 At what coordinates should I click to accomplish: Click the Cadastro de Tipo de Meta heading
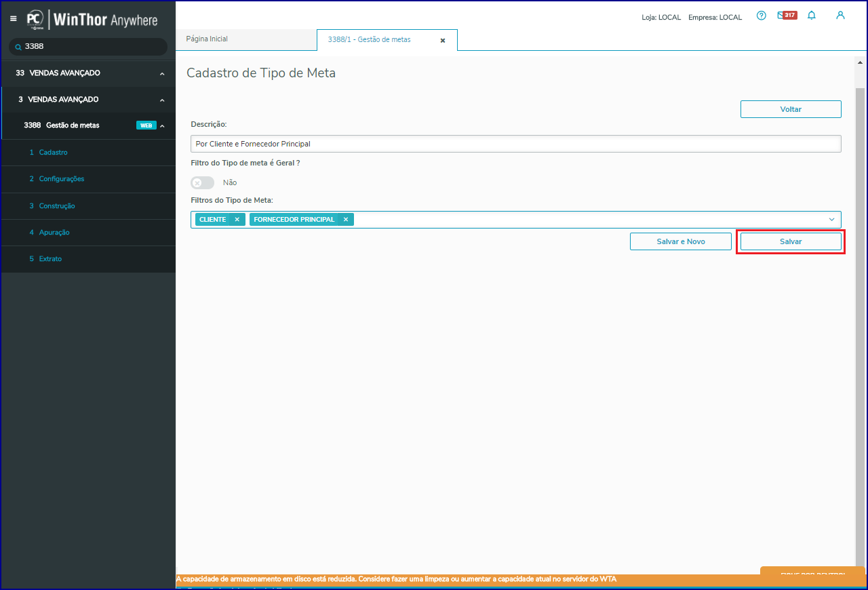261,73
